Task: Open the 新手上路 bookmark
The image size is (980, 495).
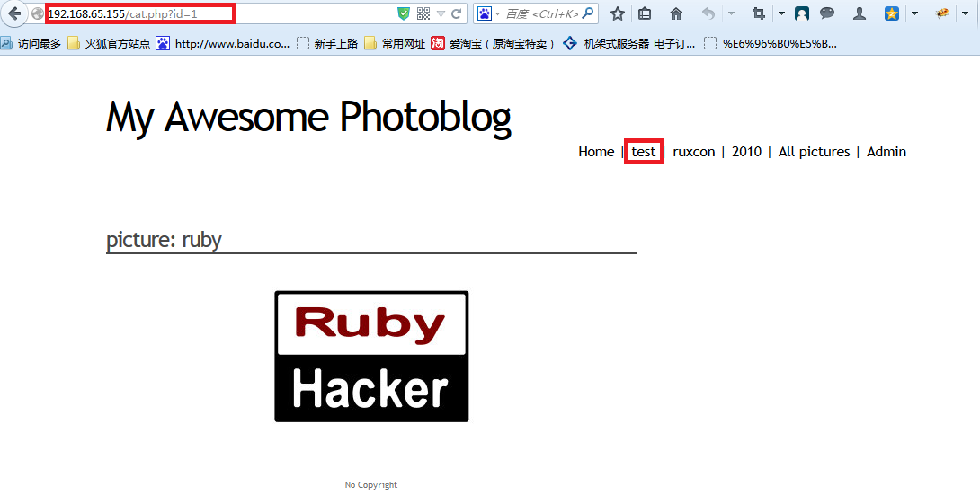Action: pyautogui.click(x=327, y=44)
